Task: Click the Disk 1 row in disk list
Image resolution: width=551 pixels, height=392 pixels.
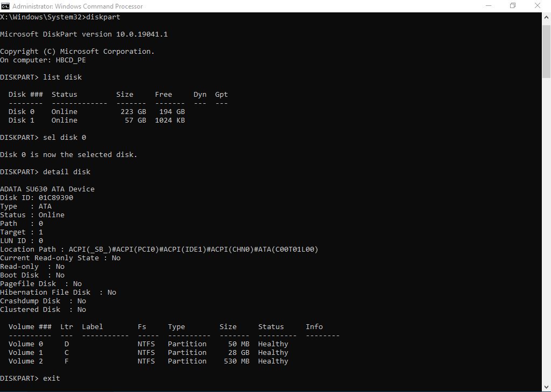Action: click(97, 120)
